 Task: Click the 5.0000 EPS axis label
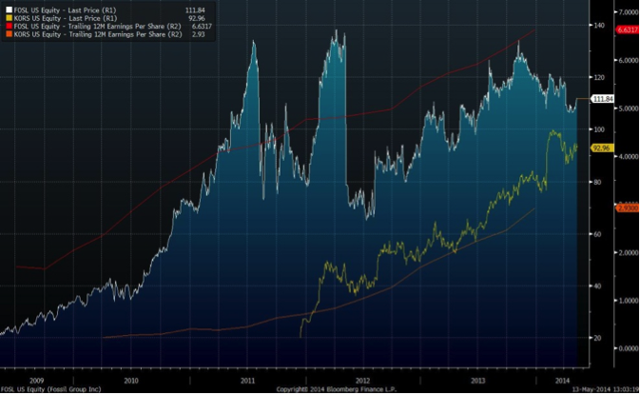pos(629,109)
